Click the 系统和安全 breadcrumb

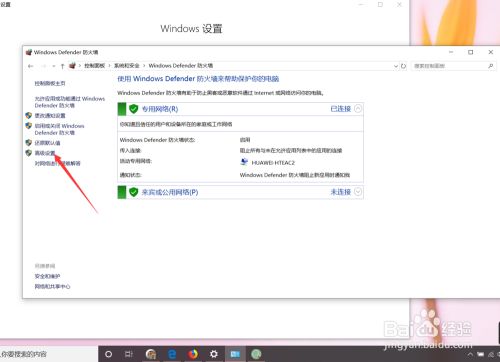127,66
